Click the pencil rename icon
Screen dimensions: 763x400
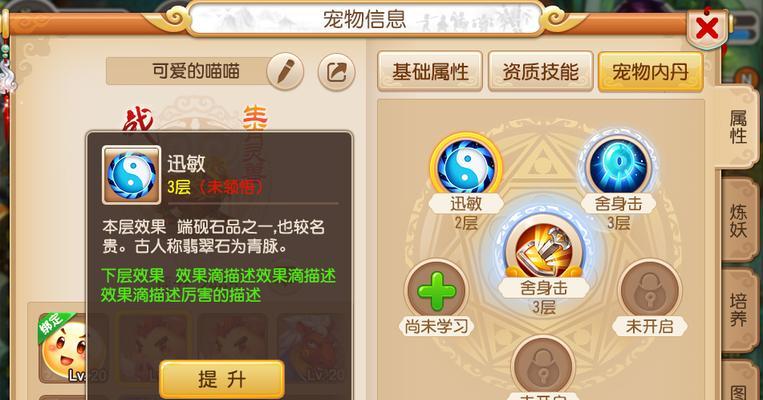285,72
